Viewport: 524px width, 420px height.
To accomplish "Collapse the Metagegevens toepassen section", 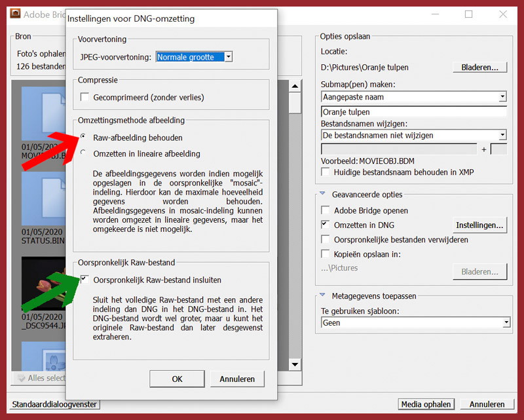I will [x=322, y=295].
